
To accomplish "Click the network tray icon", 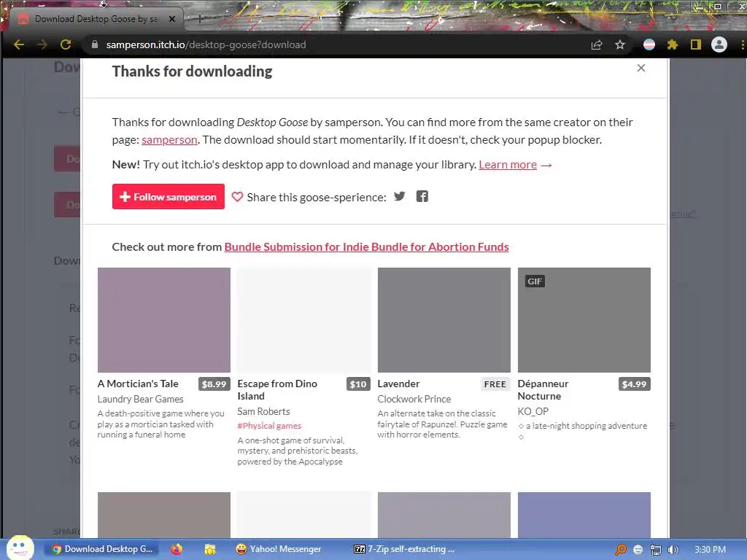I will [656, 550].
